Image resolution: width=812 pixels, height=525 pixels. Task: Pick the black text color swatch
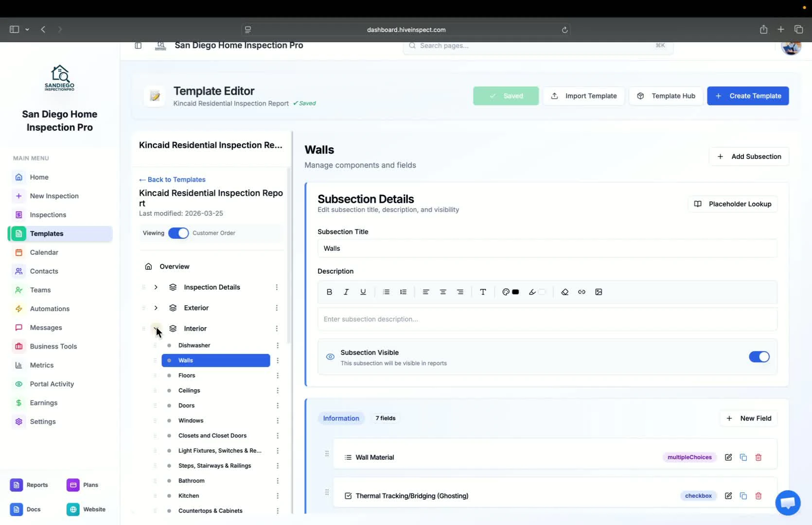coord(516,292)
